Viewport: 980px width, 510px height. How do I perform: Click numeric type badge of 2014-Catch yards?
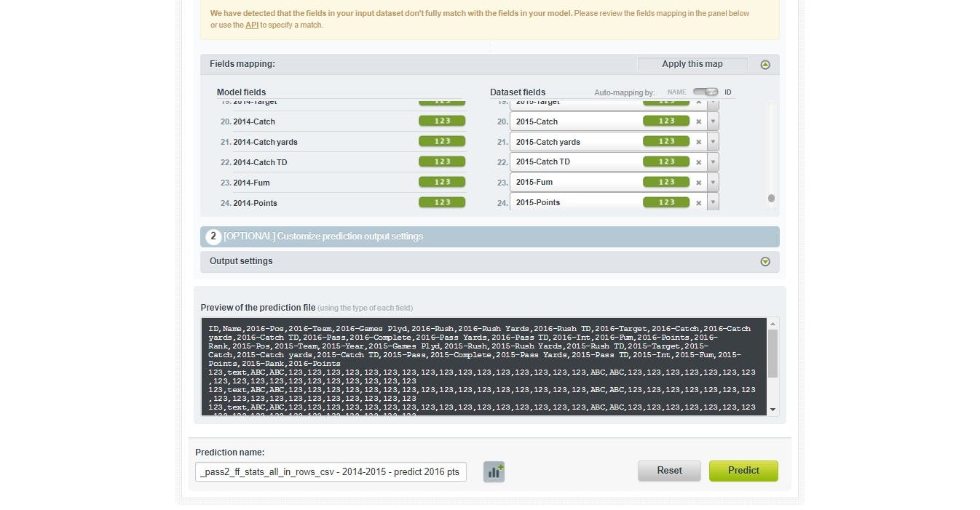tap(442, 141)
